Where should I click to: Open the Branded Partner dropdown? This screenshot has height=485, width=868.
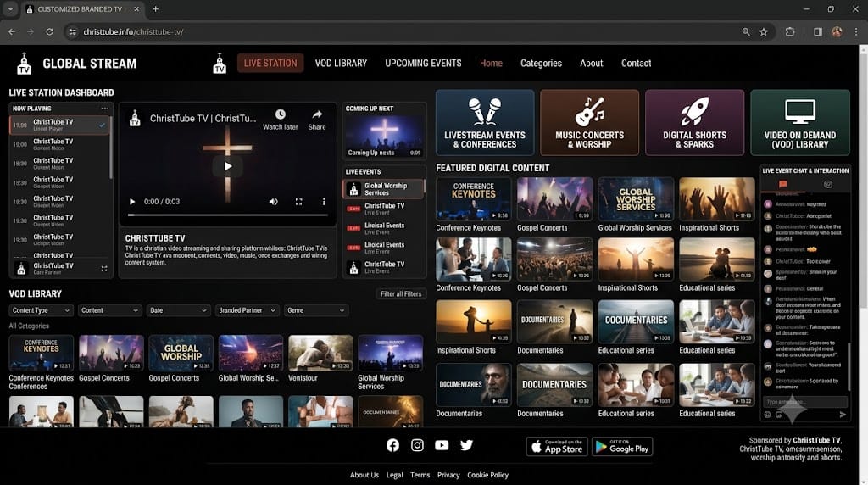click(247, 310)
